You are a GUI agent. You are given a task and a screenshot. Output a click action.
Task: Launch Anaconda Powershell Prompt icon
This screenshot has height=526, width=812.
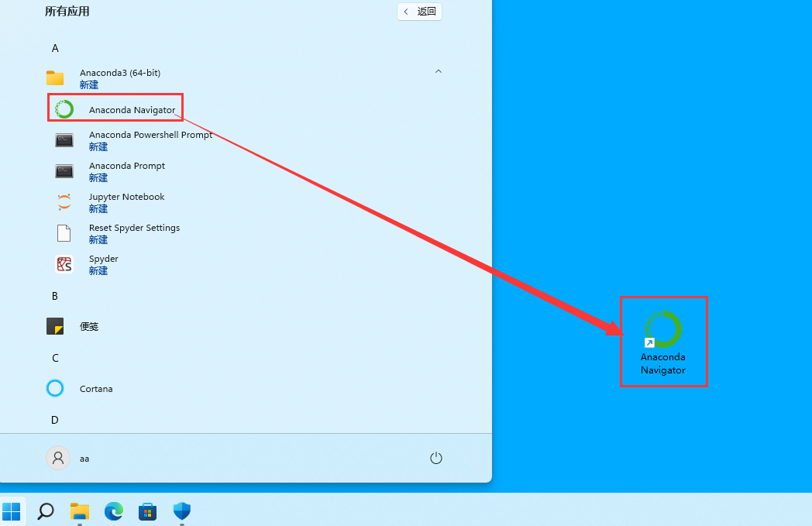pyautogui.click(x=64, y=139)
